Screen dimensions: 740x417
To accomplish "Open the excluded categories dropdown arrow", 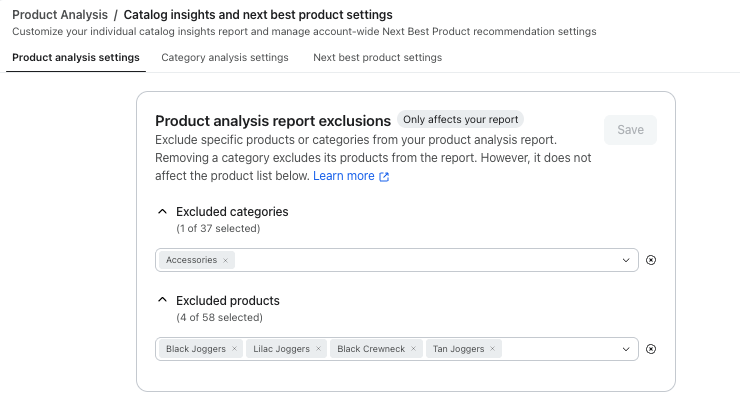I will (626, 260).
